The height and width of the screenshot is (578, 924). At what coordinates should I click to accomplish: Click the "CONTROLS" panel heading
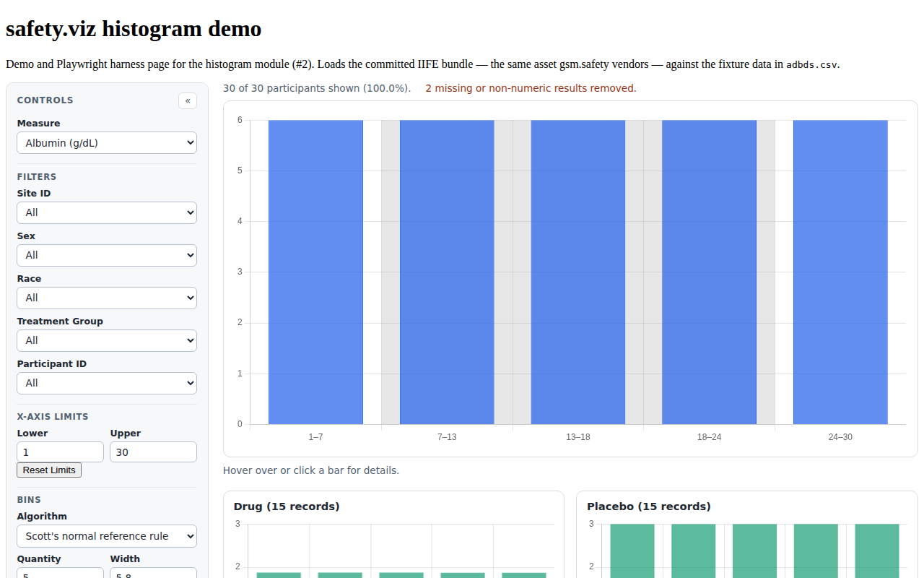tap(45, 100)
